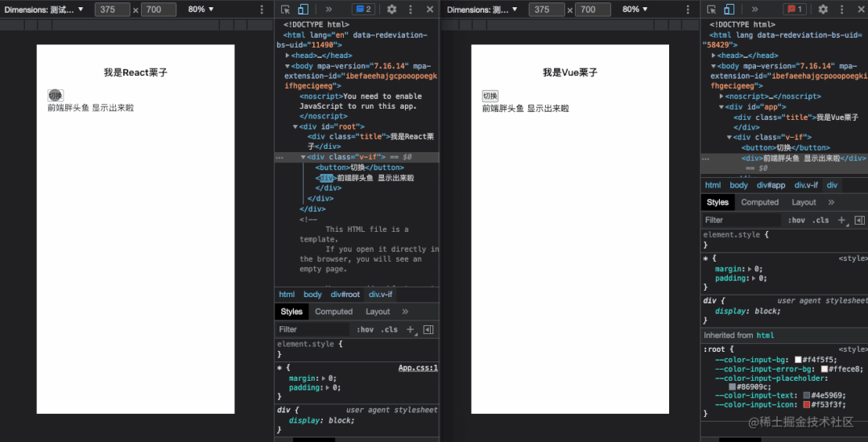
Task: Expand the head node in React DOM tree
Action: [287, 56]
